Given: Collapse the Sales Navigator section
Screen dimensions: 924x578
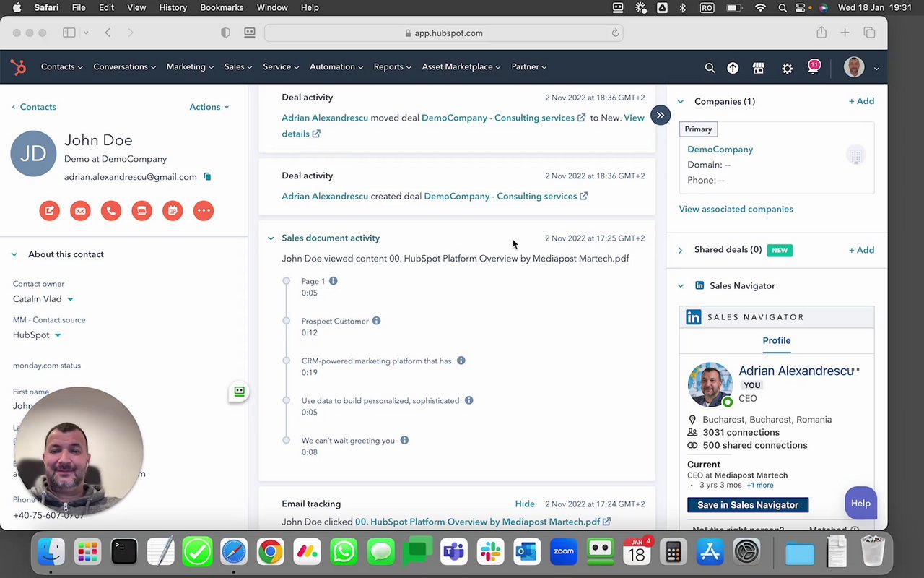Looking at the screenshot, I should (680, 286).
